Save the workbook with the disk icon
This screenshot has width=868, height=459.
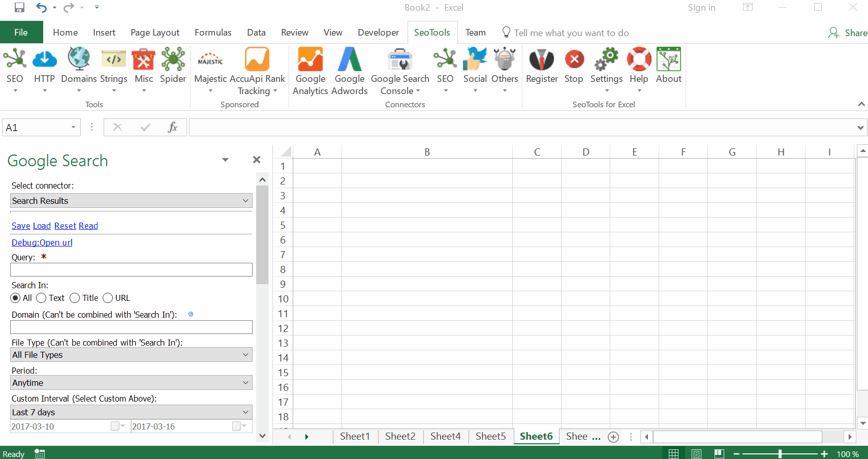click(x=19, y=8)
